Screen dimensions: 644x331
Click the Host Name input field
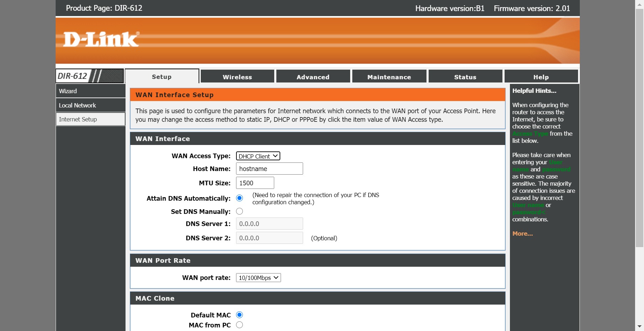coord(270,169)
